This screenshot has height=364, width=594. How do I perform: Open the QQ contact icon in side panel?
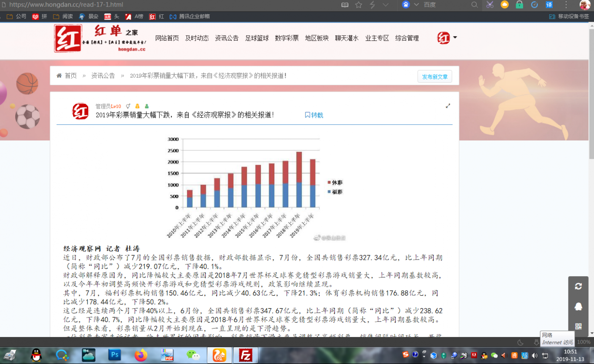[578, 306]
